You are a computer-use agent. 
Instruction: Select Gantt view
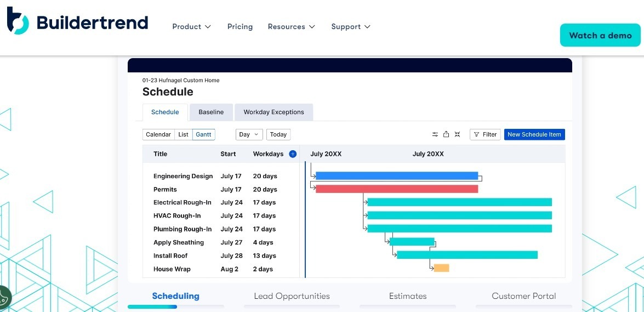204,134
